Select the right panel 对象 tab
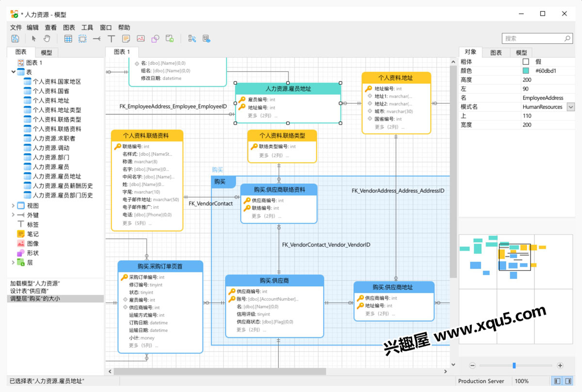The image size is (582, 392). (x=470, y=52)
